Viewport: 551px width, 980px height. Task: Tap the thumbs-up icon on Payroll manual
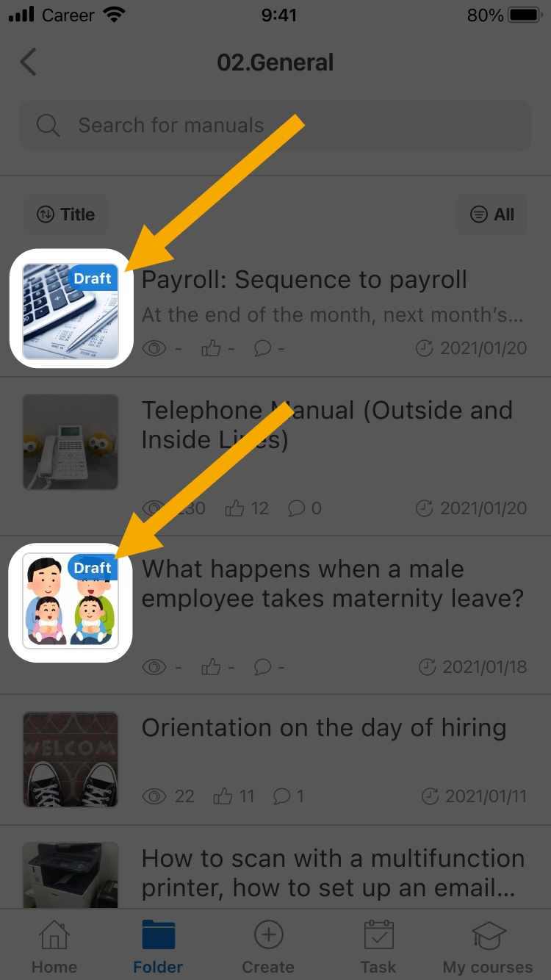[211, 348]
